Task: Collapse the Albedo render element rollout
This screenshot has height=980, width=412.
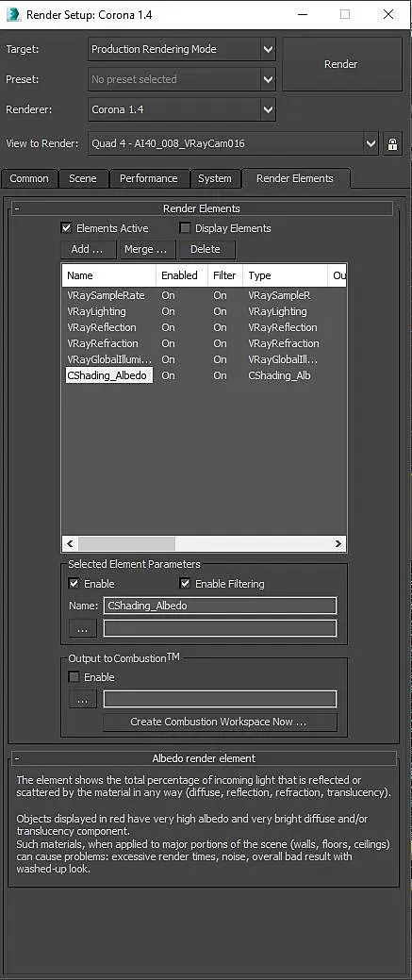Action: pos(18,758)
